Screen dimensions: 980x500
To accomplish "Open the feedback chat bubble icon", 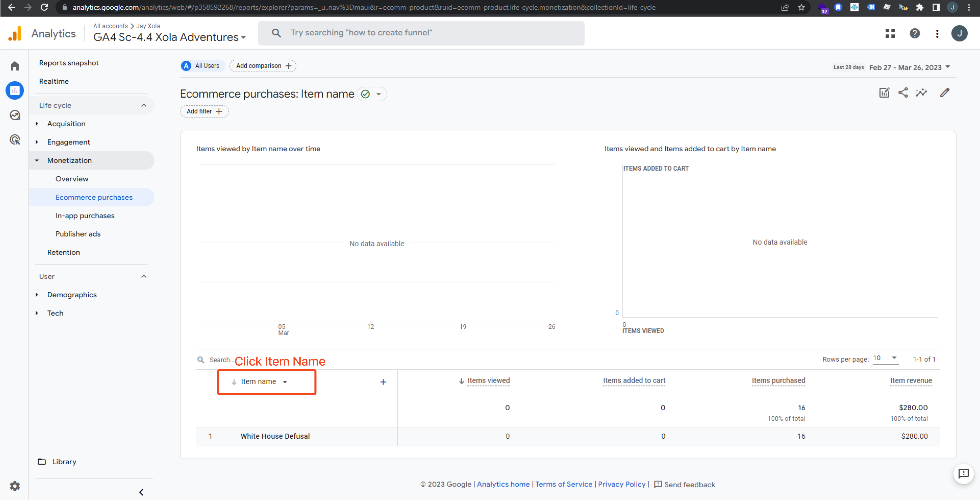I will (963, 473).
